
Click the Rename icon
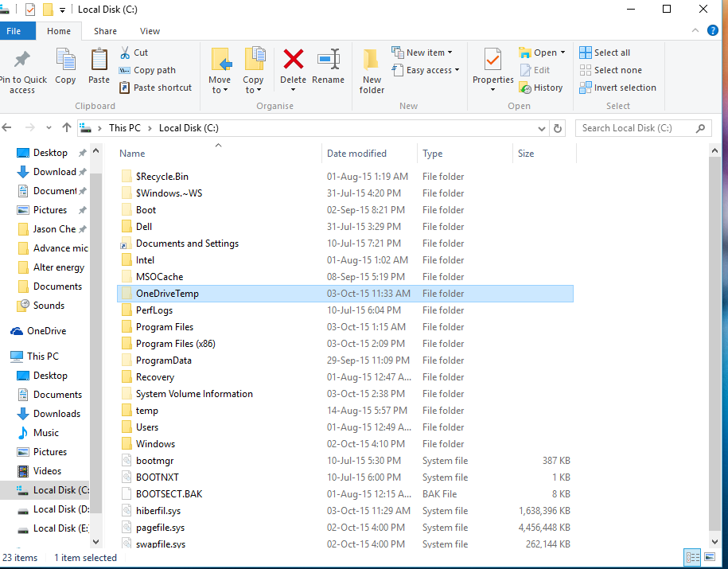(329, 60)
